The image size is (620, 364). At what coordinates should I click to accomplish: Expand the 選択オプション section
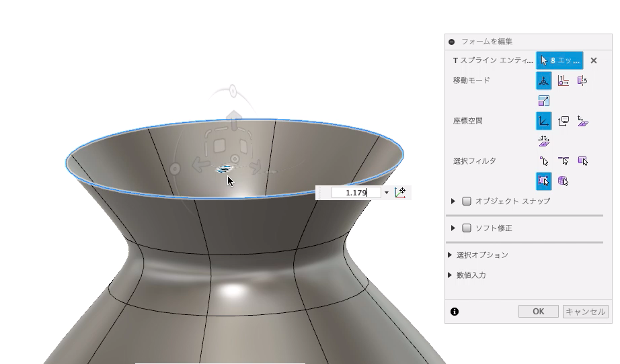click(x=450, y=255)
